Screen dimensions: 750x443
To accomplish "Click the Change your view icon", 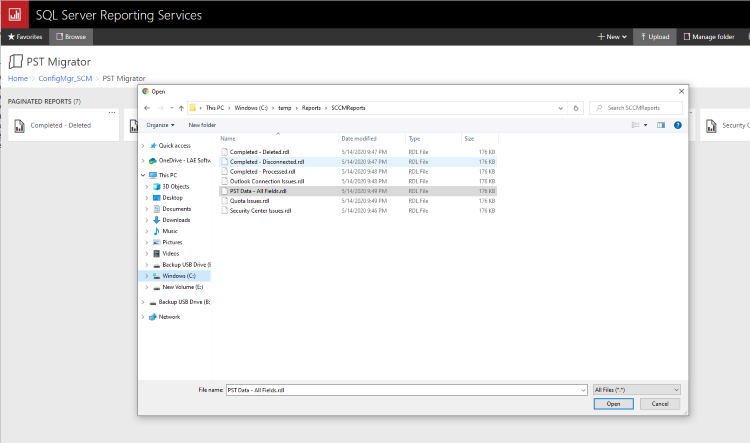I will [635, 125].
